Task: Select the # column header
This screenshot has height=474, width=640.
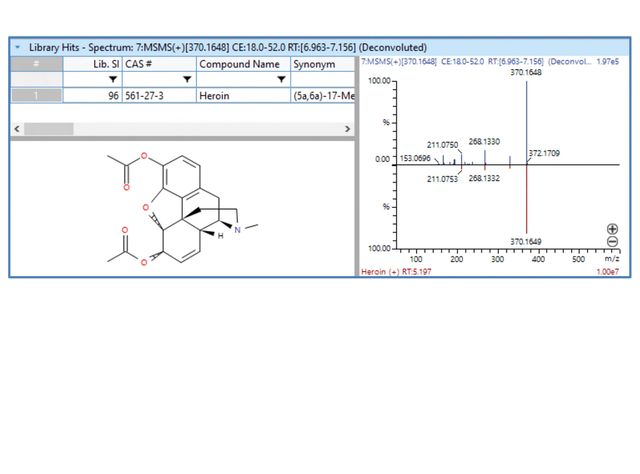Action: 36,64
